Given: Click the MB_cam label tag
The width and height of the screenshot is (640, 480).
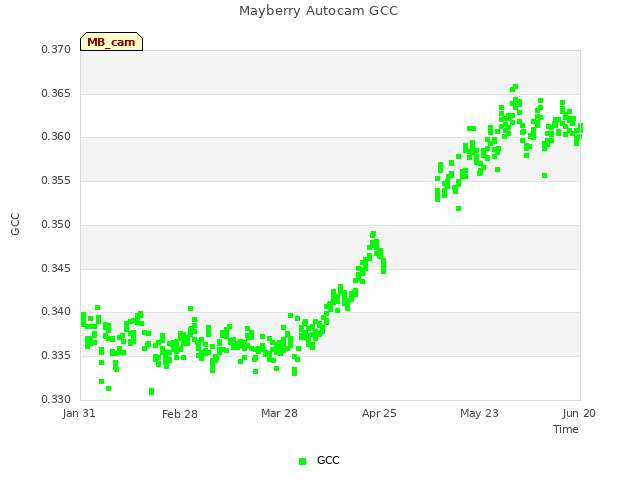Looking at the screenshot, I should tap(111, 42).
